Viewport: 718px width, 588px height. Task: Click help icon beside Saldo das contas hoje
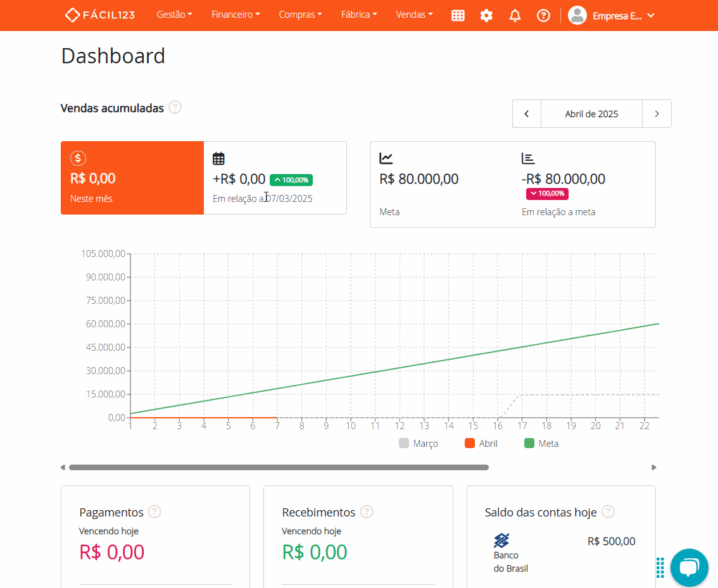click(608, 511)
